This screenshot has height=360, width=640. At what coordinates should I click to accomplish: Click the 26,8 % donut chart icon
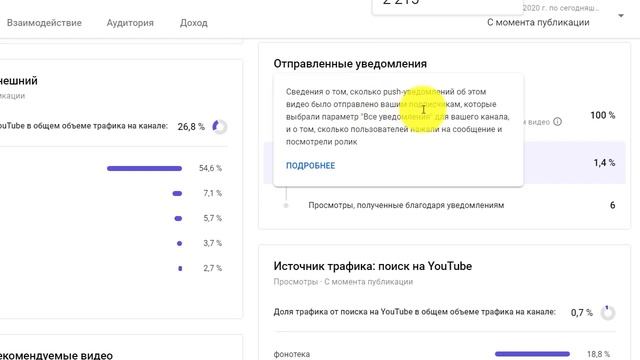(x=220, y=127)
